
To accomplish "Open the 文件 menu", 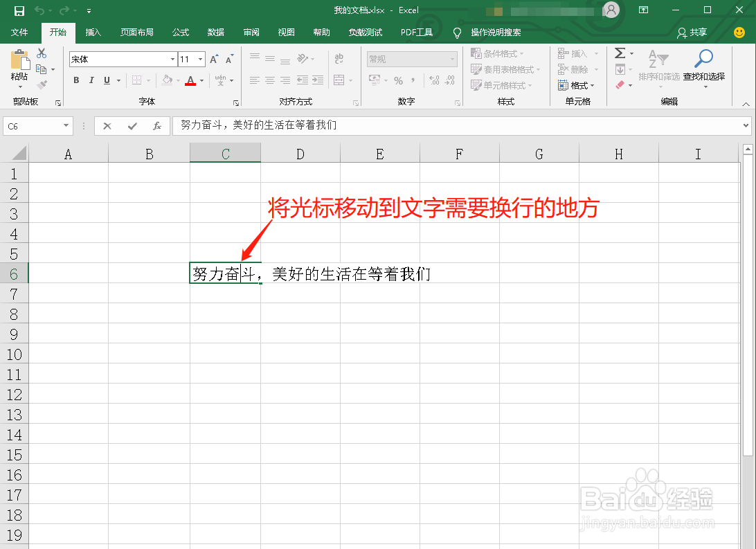I will (19, 32).
